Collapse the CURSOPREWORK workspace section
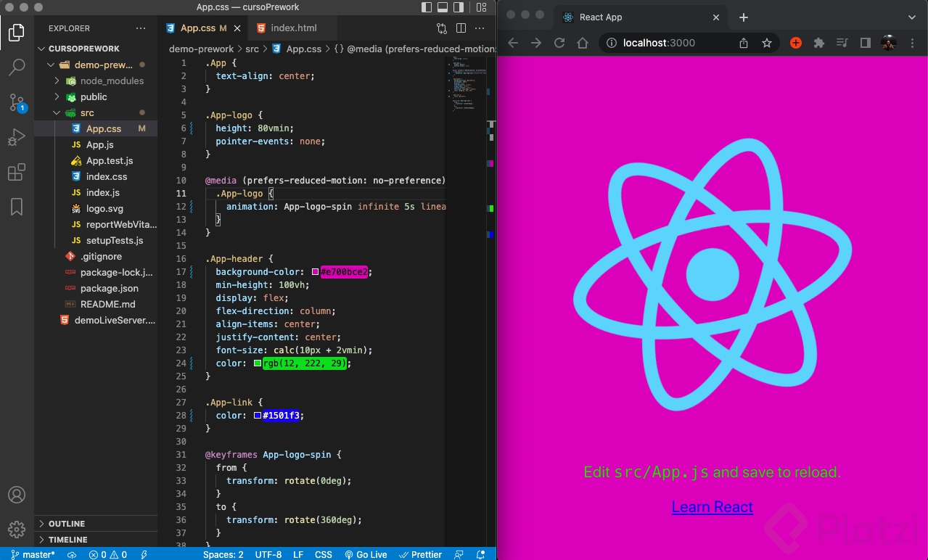 [41, 49]
